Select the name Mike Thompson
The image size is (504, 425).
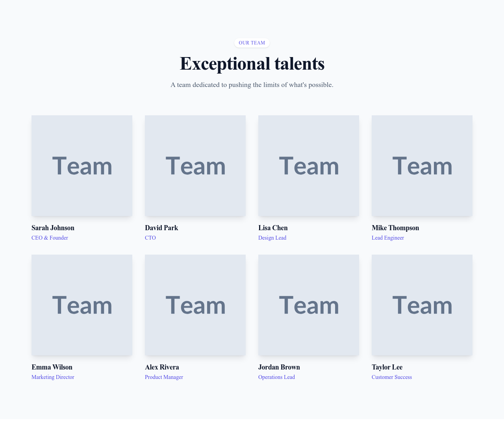pos(395,228)
